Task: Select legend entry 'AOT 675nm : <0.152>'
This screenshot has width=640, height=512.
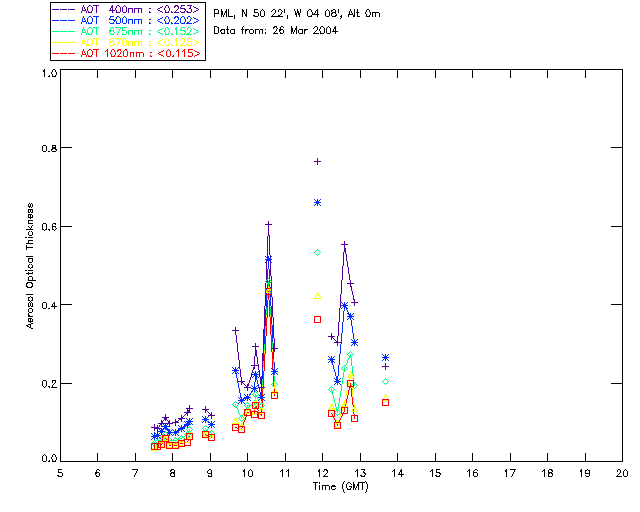Action: tap(140, 31)
